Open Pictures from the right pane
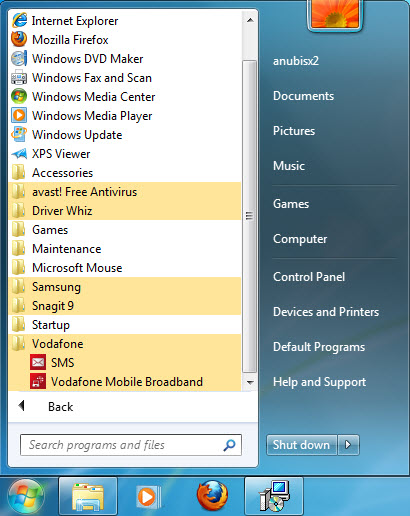410x516 pixels. (x=294, y=131)
